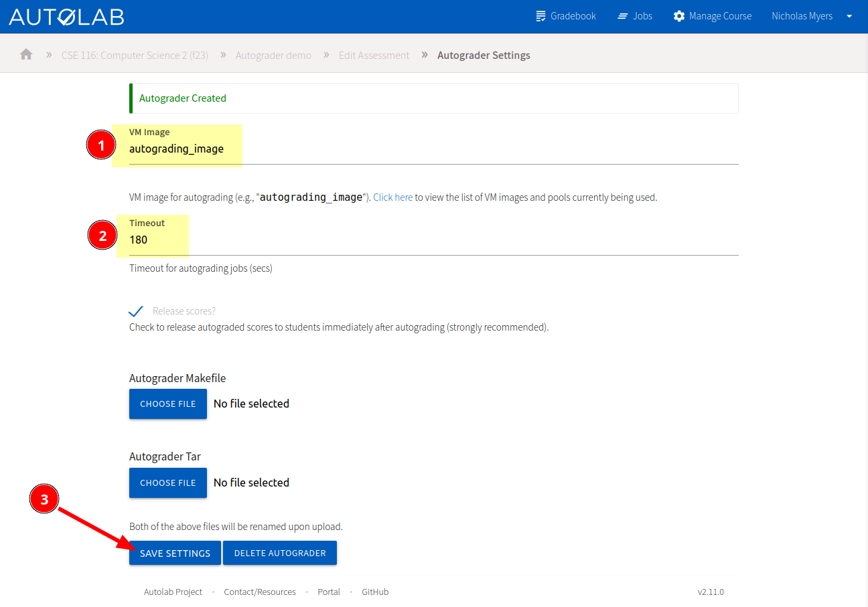Screen dimensions: 868x607
Task: Focus the Timeout input field
Action: click(x=433, y=240)
